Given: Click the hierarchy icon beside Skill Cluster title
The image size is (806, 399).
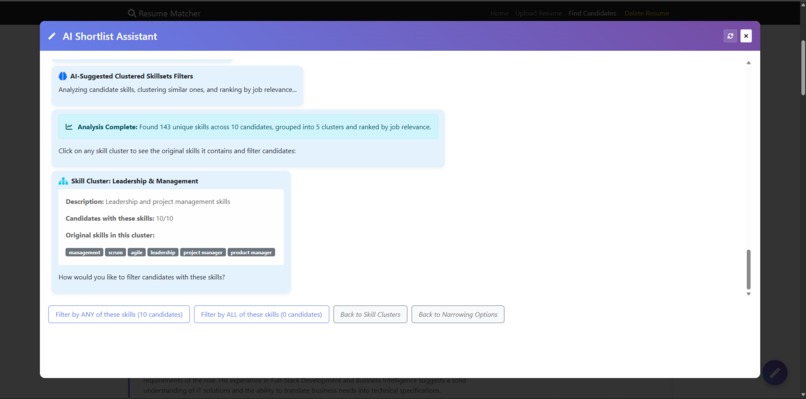Looking at the screenshot, I should (63, 181).
